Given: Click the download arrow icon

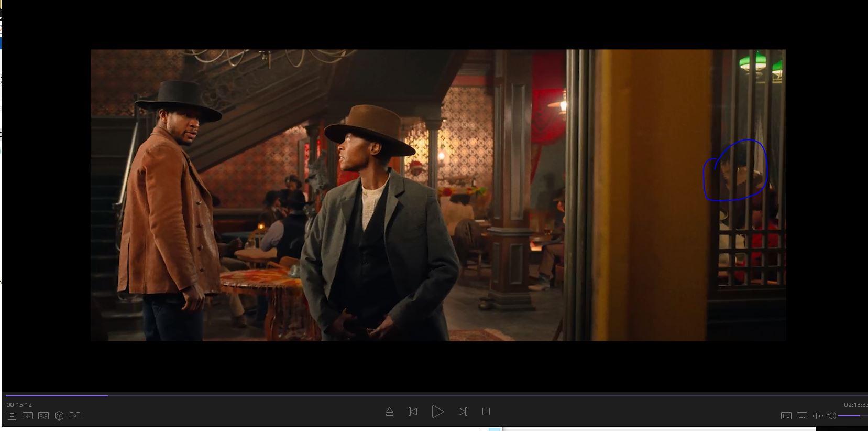Looking at the screenshot, I should 28,416.
